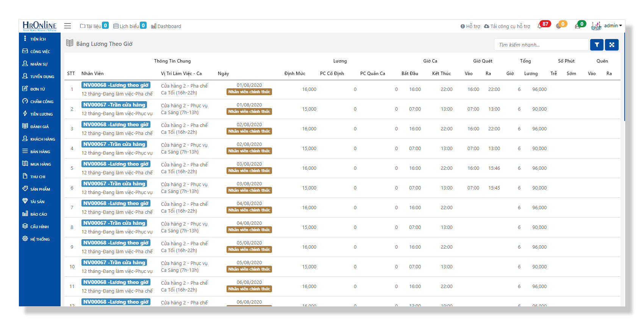644x326 pixels.
Task: Toggle the hamburger sidebar menu
Action: 67,26
